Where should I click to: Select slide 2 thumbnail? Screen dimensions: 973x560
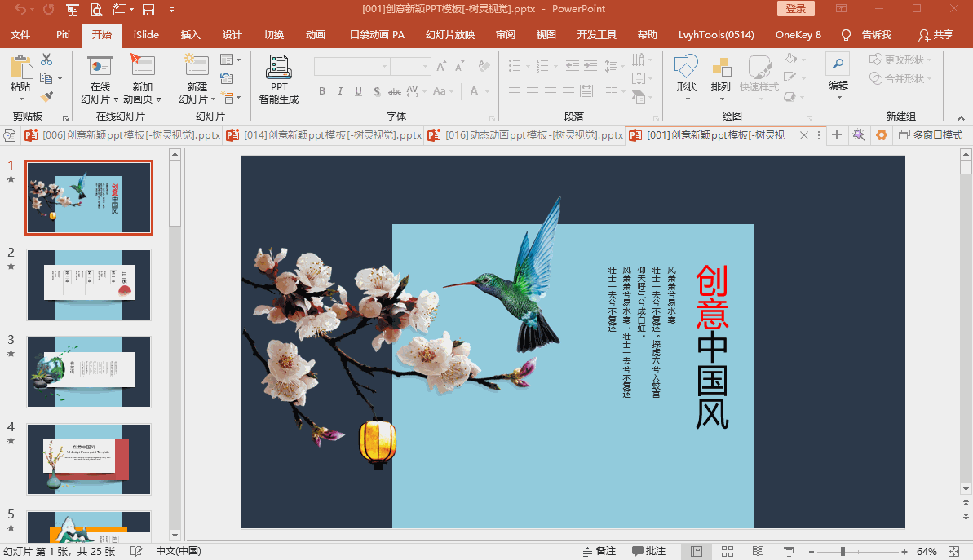[x=89, y=284]
